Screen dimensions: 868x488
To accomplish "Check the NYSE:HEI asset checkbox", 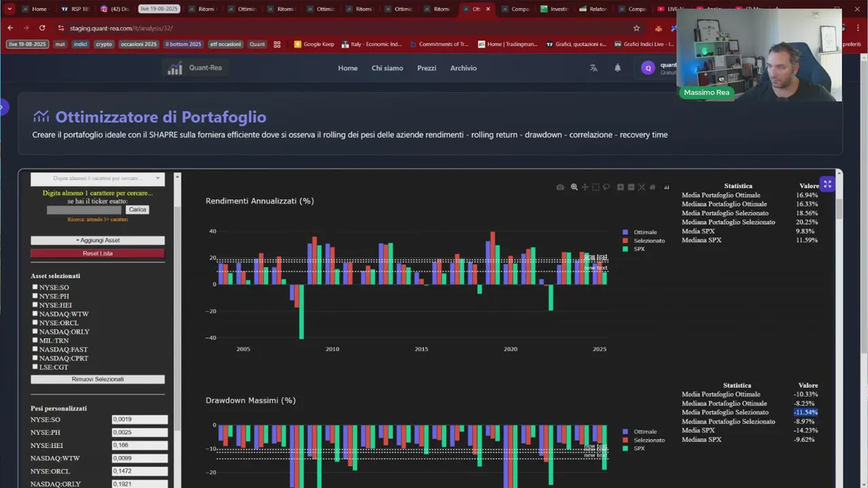I will click(35, 304).
